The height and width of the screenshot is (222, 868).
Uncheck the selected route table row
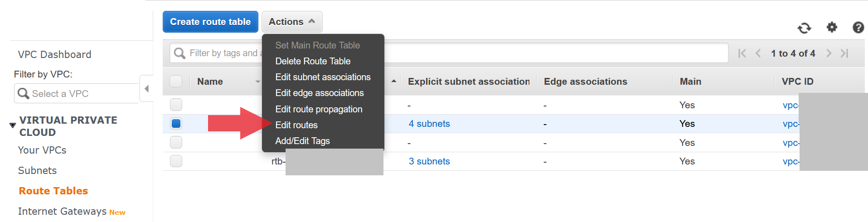176,124
